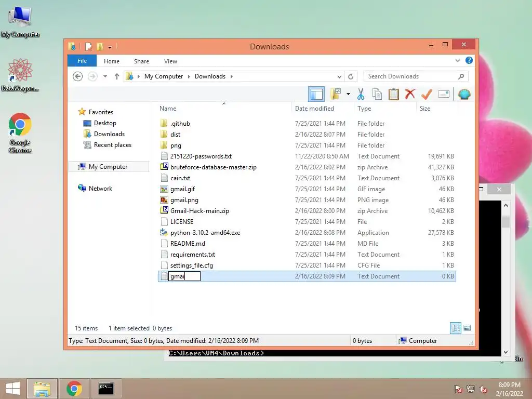Switch to large icons view button

pyautogui.click(x=467, y=328)
